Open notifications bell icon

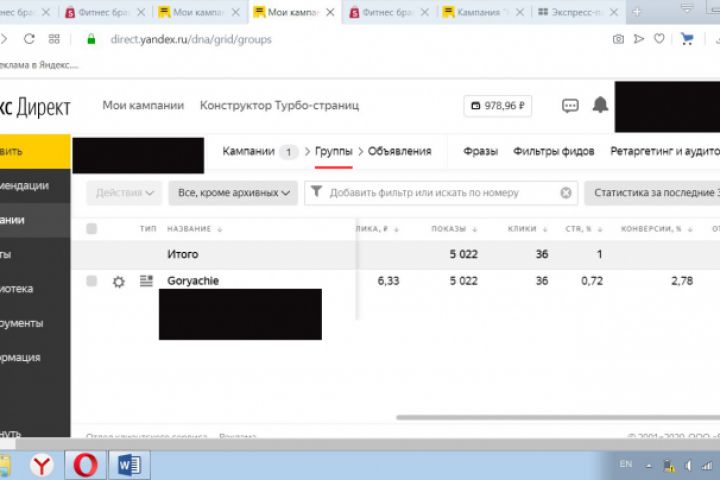pos(600,105)
